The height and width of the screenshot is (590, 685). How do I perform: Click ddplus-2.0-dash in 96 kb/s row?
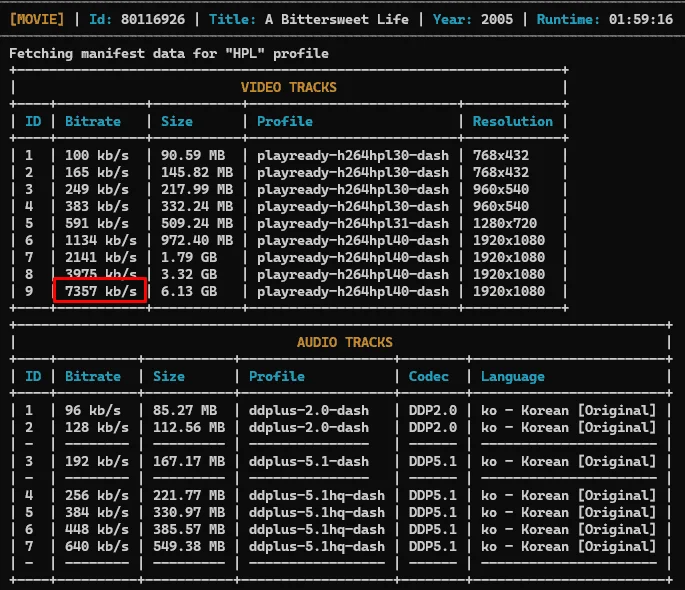[x=309, y=411]
